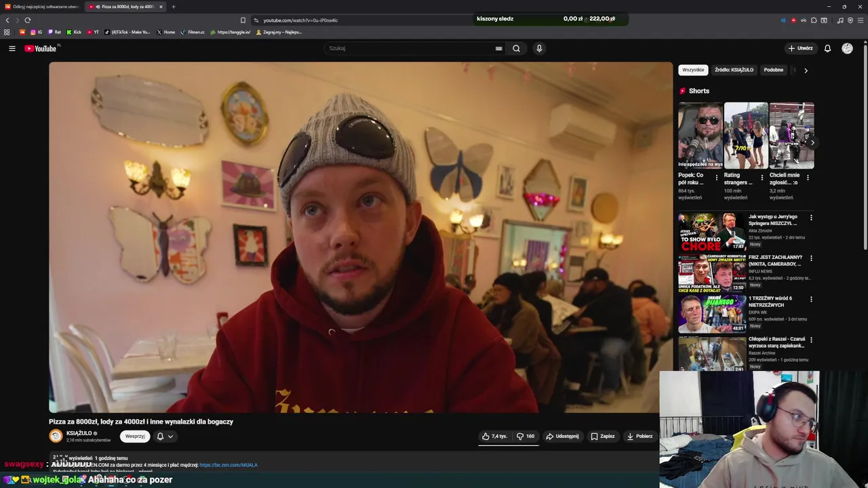Open the browser shield protection icon

pos(850,20)
